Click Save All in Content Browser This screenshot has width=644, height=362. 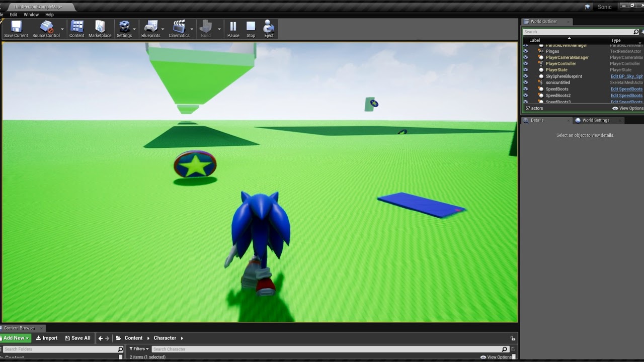pyautogui.click(x=77, y=338)
